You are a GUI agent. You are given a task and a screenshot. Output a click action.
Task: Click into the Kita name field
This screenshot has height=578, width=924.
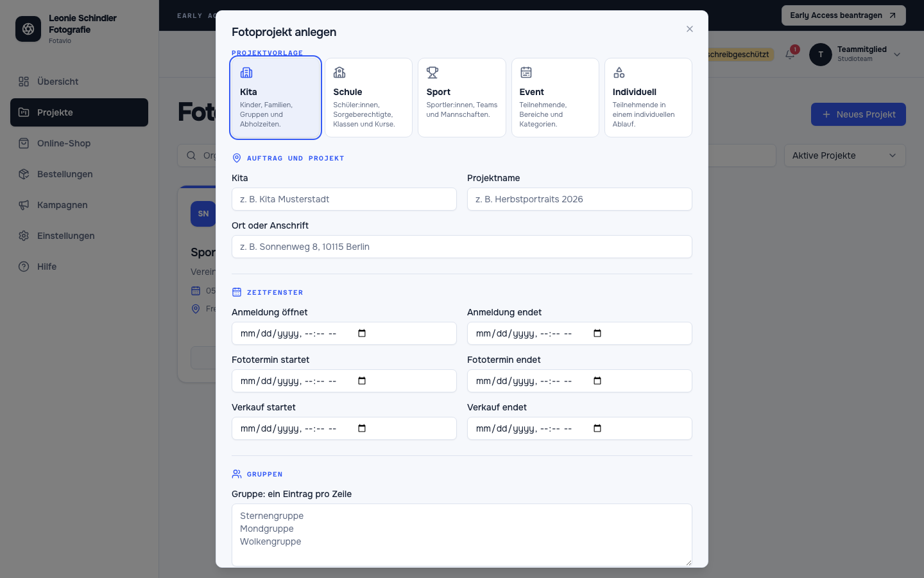[x=344, y=199]
